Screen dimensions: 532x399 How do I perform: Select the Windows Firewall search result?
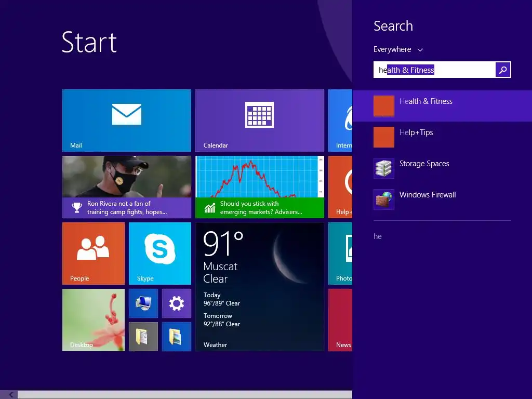442,199
